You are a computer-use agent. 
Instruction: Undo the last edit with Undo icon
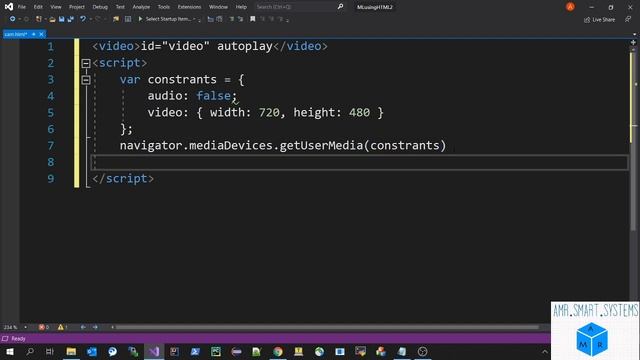[x=83, y=19]
